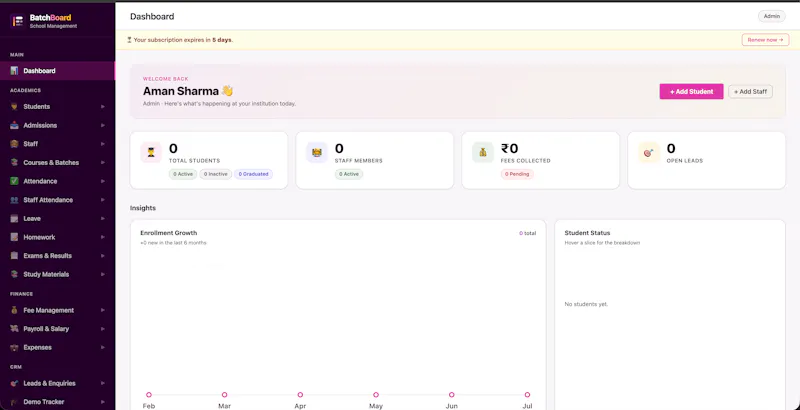This screenshot has width=800, height=410.
Task: Expand the Homework menu arrow
Action: coord(103,237)
